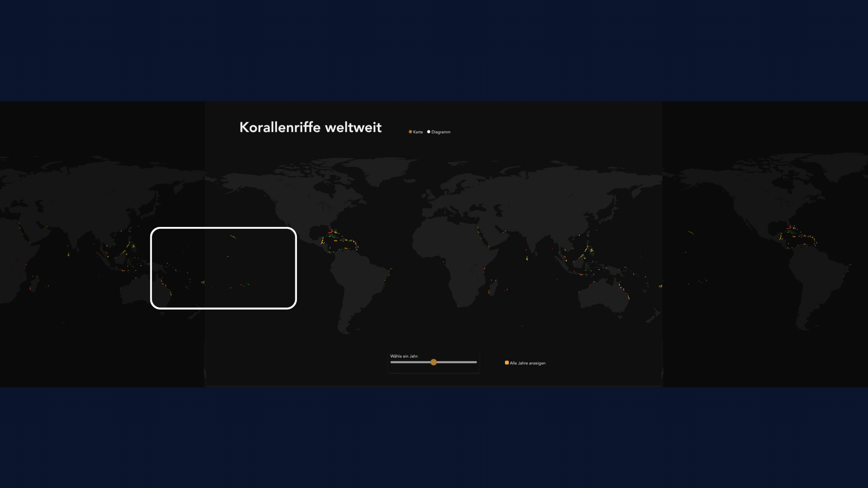Viewport: 868px width, 488px height.
Task: Click the 'Alle Jahre anzeigen' label text
Action: pos(527,363)
